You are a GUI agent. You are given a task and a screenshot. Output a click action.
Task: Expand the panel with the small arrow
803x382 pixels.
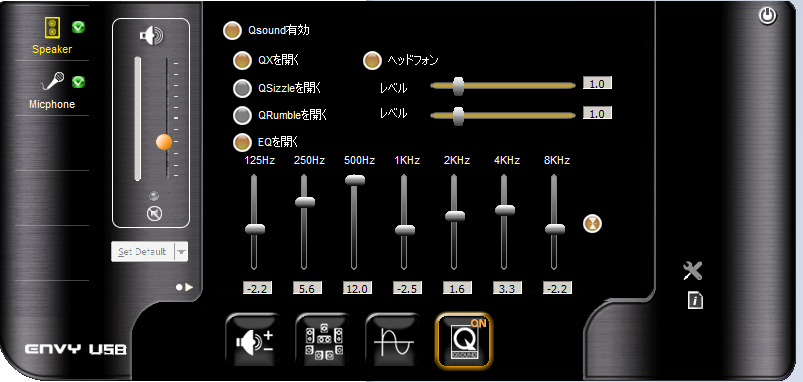[x=185, y=287]
